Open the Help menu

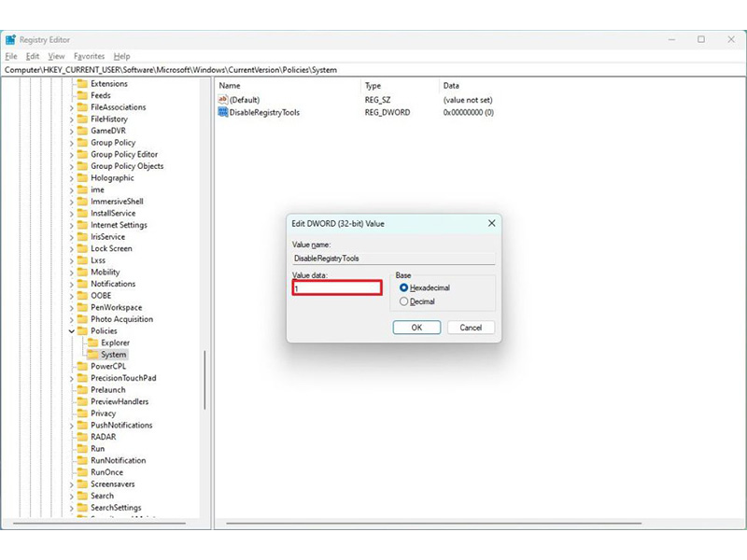pyautogui.click(x=122, y=56)
